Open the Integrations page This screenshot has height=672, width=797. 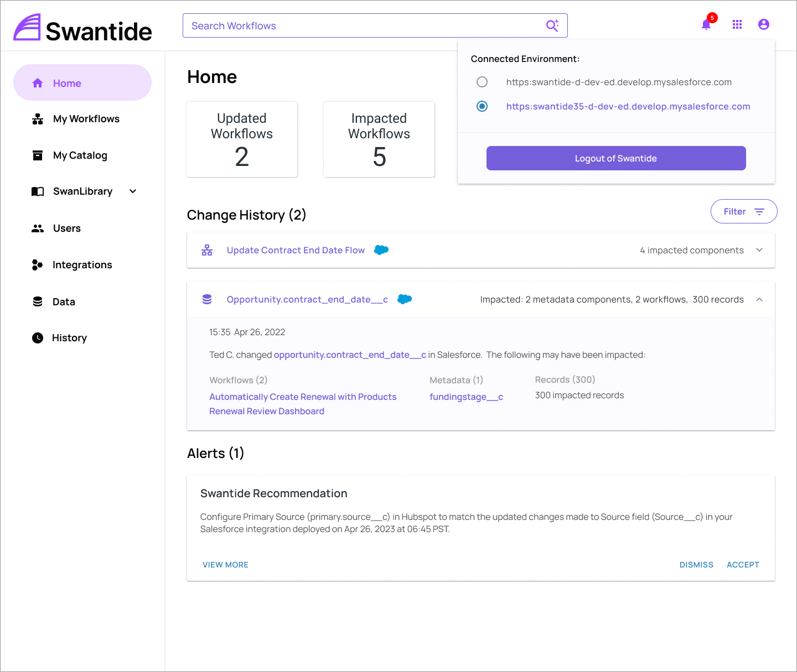(82, 265)
